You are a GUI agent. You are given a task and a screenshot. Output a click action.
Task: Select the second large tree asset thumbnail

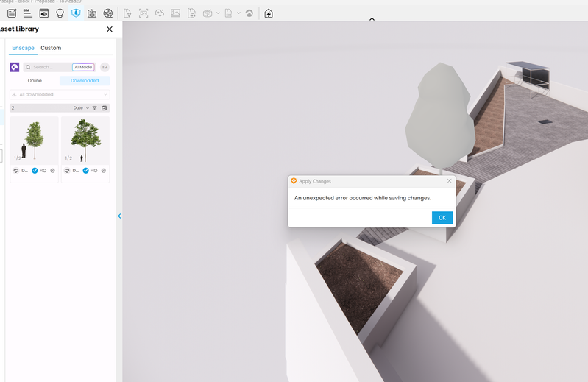click(x=85, y=140)
